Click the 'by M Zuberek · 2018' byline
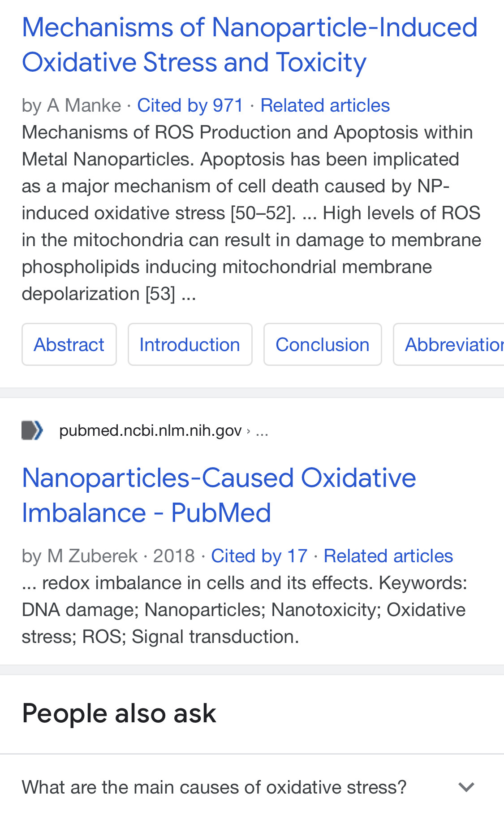 [108, 556]
